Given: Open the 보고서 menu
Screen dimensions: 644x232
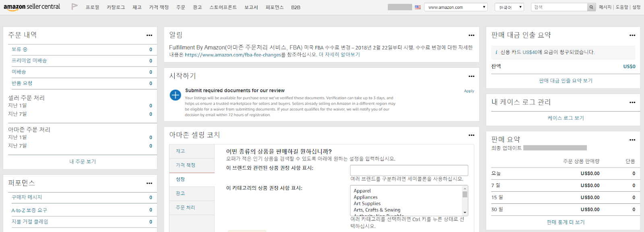Looking at the screenshot, I should coord(251,7).
